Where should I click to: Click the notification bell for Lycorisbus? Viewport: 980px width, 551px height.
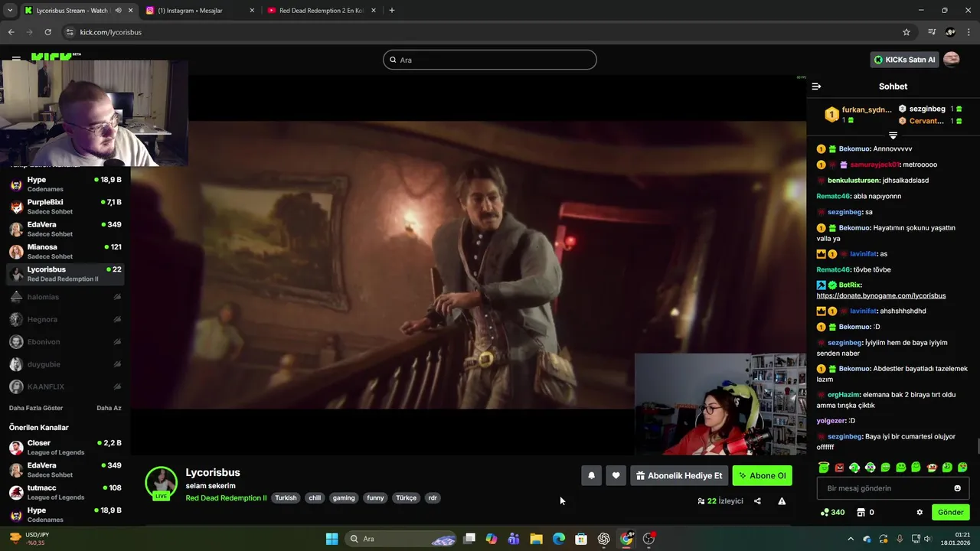(591, 475)
